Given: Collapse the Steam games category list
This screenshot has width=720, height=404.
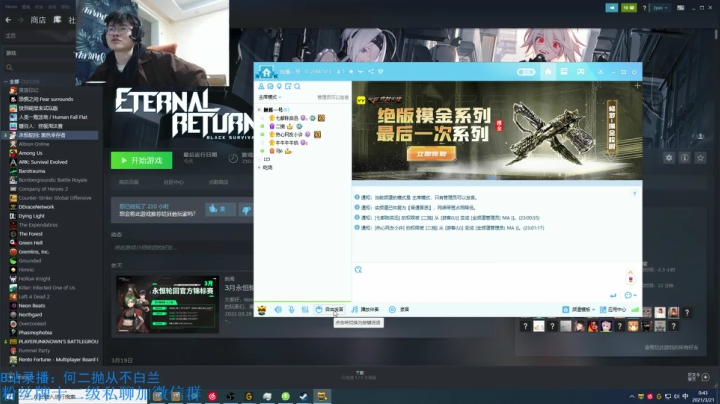Looking at the screenshot, I should pos(6,82).
